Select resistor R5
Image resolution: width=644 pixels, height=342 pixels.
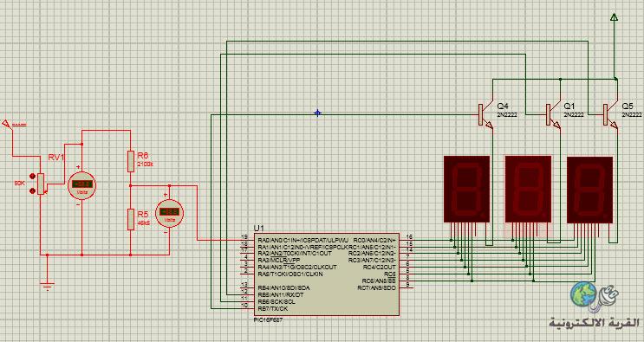click(131, 219)
